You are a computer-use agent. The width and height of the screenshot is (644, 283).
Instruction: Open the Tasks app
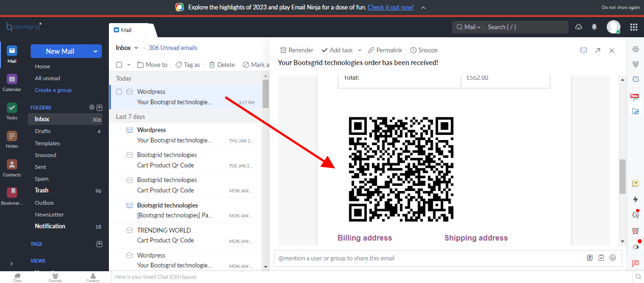[12, 111]
